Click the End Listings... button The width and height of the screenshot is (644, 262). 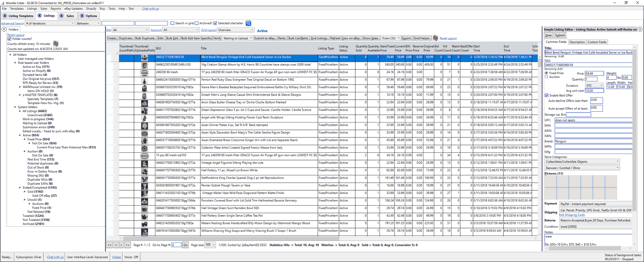320,38
